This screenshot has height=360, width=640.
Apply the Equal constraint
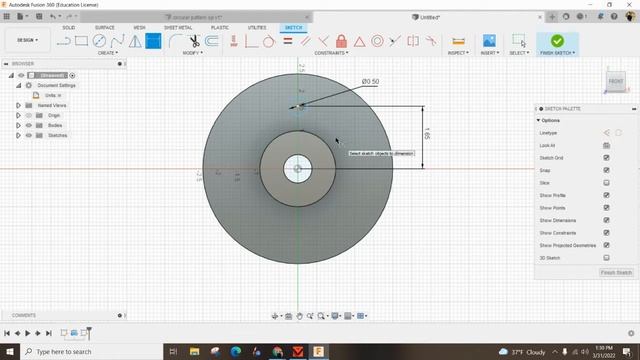[x=288, y=41]
